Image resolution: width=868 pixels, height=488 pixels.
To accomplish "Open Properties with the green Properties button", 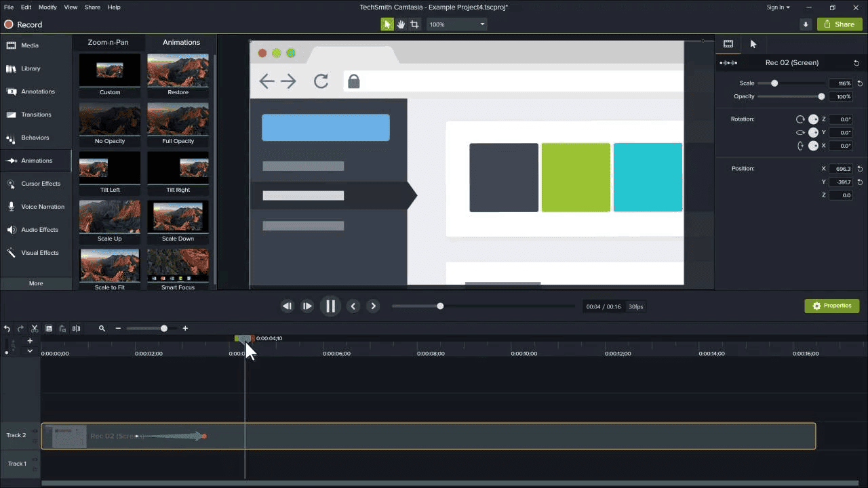I will click(831, 306).
